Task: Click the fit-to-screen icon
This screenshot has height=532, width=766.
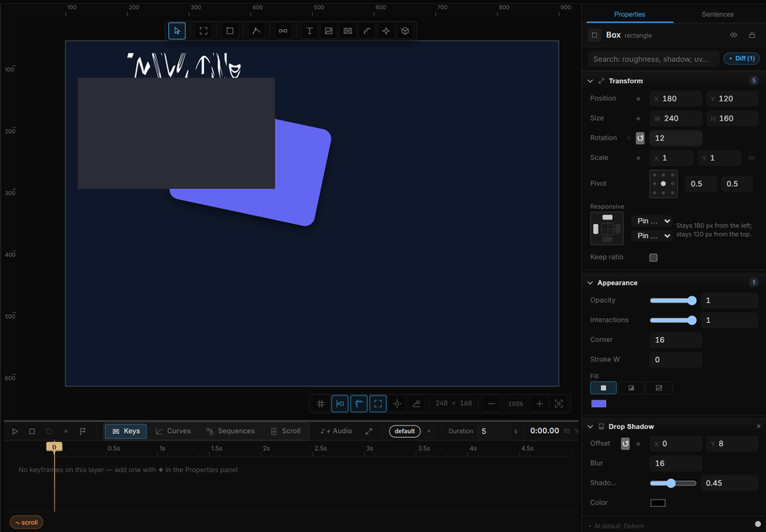Action: (x=559, y=404)
